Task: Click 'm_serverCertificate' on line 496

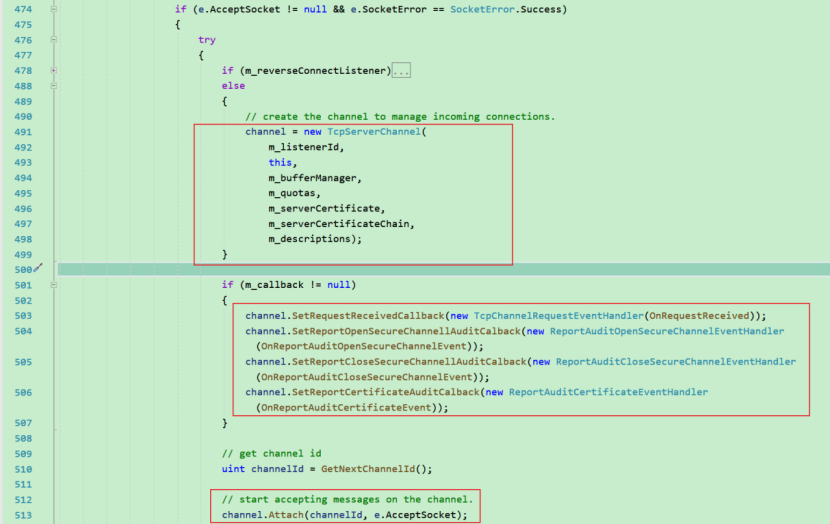Action: coord(324,209)
